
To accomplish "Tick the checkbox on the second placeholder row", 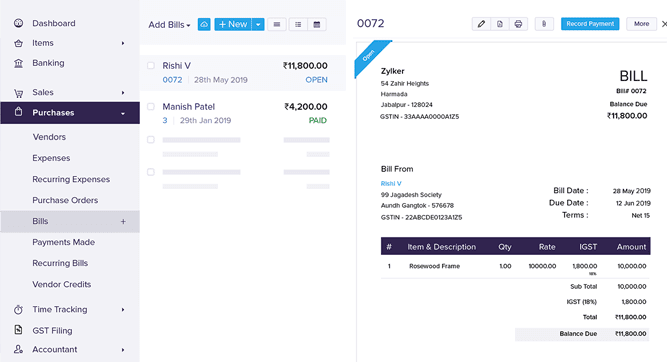I will tap(151, 172).
